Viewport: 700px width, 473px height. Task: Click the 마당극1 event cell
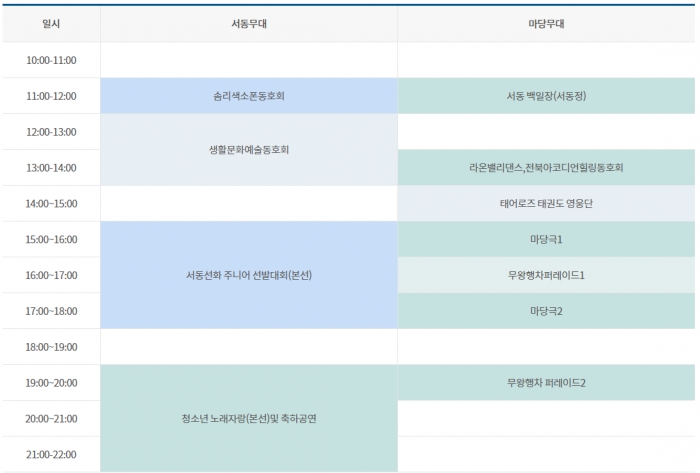(546, 240)
